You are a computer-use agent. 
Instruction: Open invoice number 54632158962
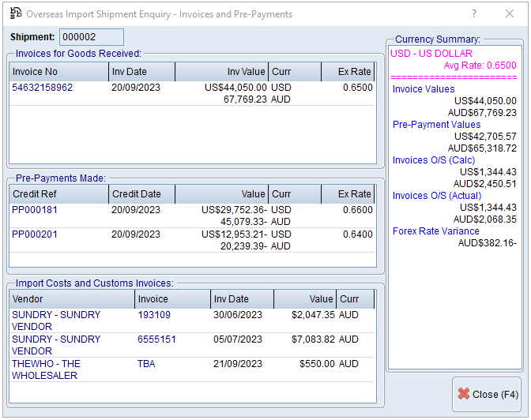pyautogui.click(x=42, y=88)
